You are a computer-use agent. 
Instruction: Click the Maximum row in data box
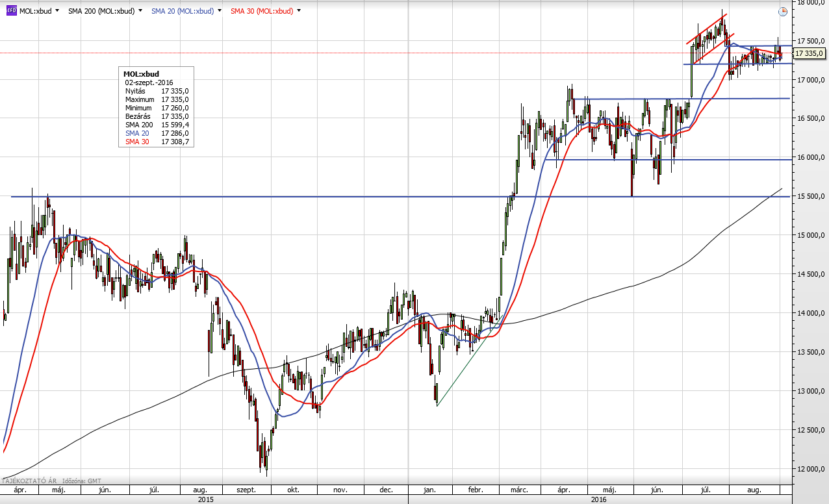[157, 99]
